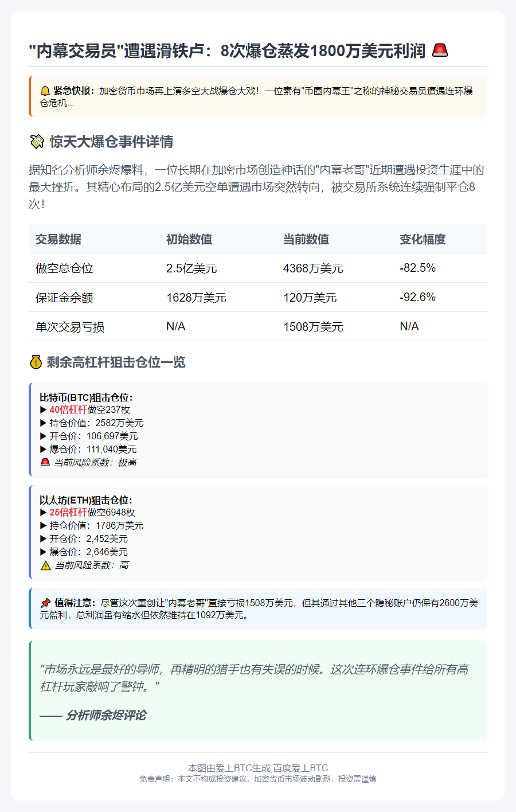Click the 开仓价：106,697美元 line
Image resolution: width=516 pixels, height=812 pixels.
89,436
